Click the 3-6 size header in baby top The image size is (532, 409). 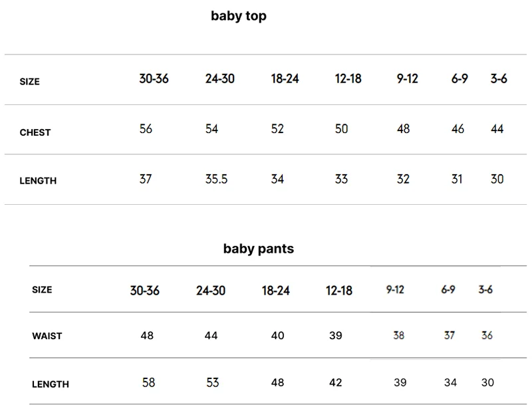(x=499, y=78)
